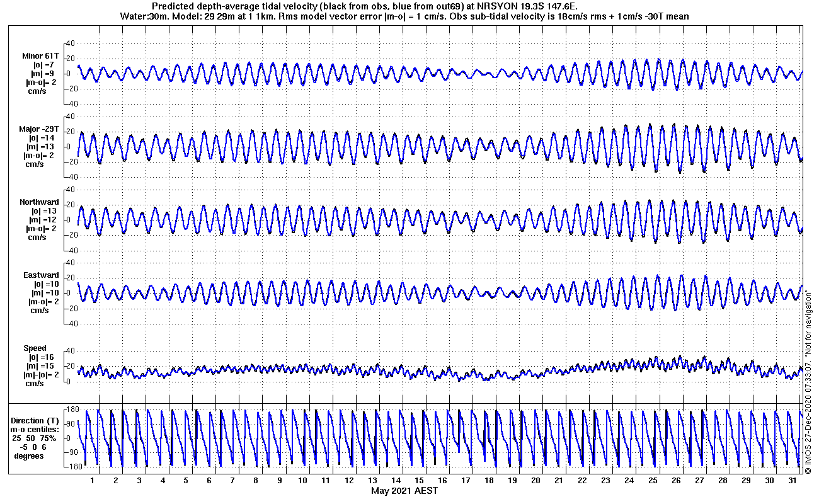Click day tick label '25' on x-axis
The height and width of the screenshot is (504, 819).
point(652,481)
